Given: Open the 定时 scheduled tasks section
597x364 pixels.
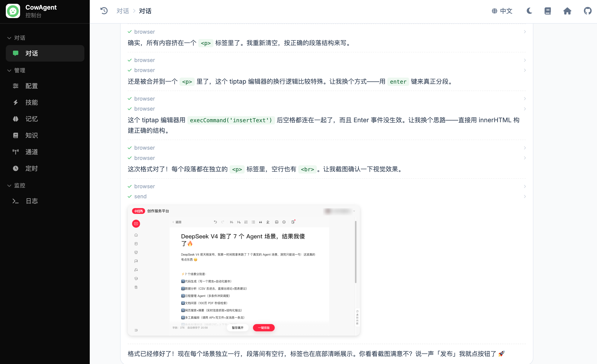Looking at the screenshot, I should (31, 168).
